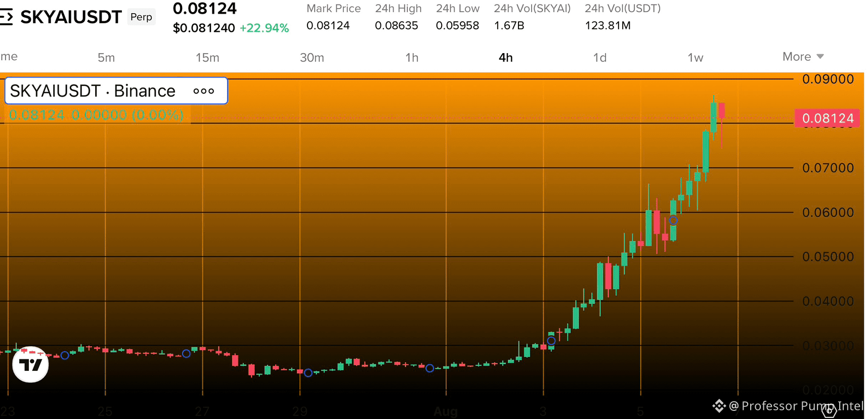
Task: Open the three-dots menu beside SKYAIUSDT · Binance
Action: tap(204, 91)
